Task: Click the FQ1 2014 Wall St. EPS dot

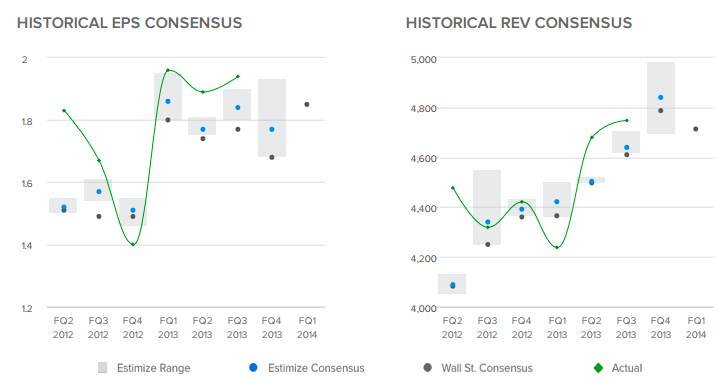Action: (307, 105)
